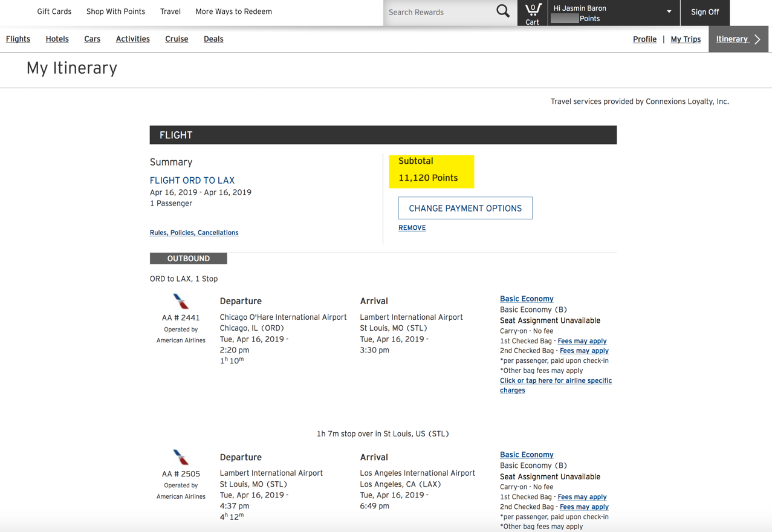This screenshot has width=772, height=532.
Task: Open Gift Cards menu
Action: pos(54,11)
